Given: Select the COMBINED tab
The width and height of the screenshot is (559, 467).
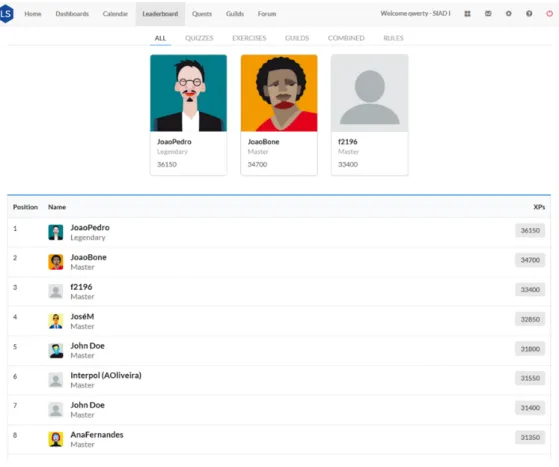Looking at the screenshot, I should pos(346,38).
